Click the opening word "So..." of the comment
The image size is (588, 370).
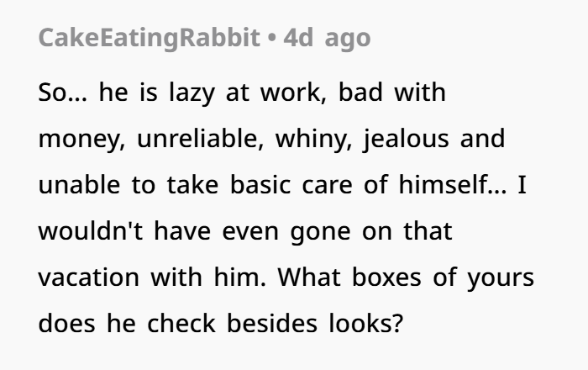tap(62, 92)
